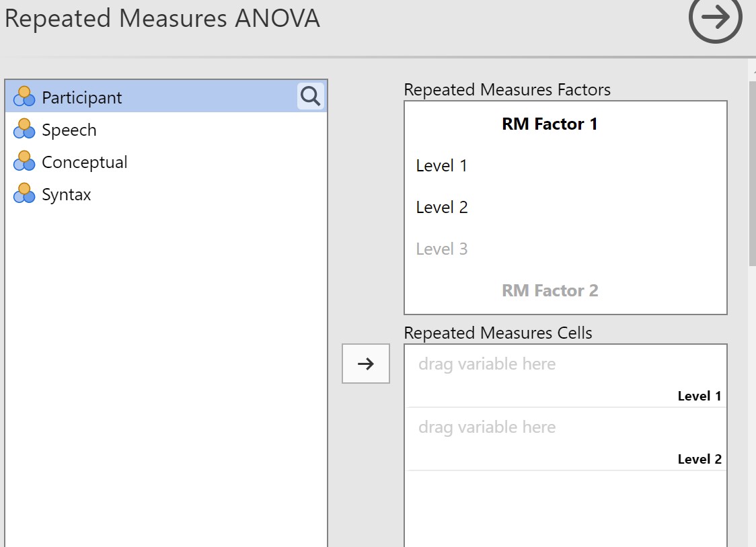The image size is (756, 547).
Task: Click the Syntax nominal variable icon
Action: point(24,194)
